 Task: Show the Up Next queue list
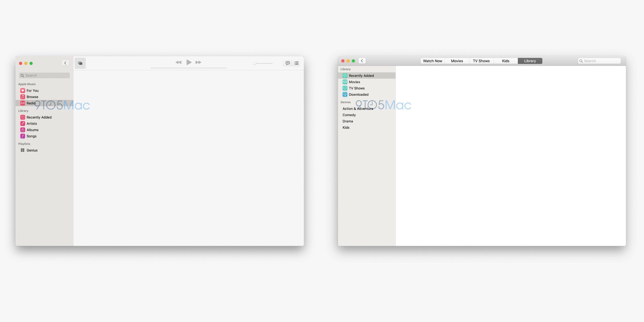[296, 63]
